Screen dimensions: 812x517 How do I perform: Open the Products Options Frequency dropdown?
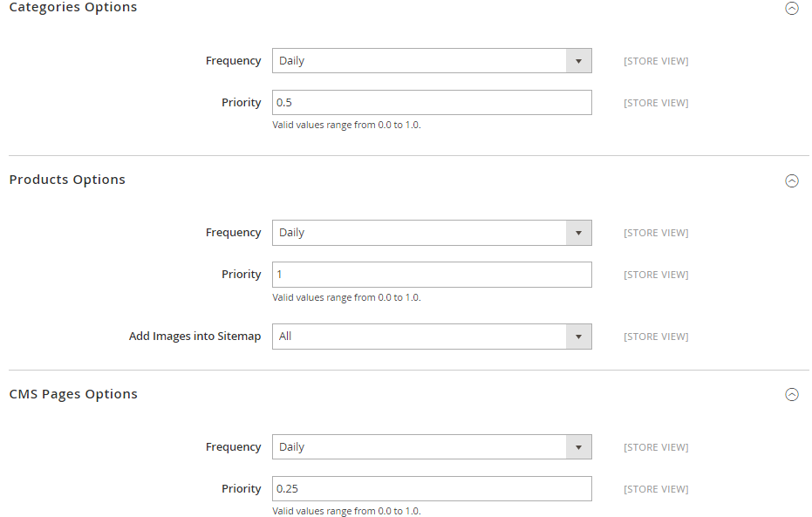(x=432, y=233)
